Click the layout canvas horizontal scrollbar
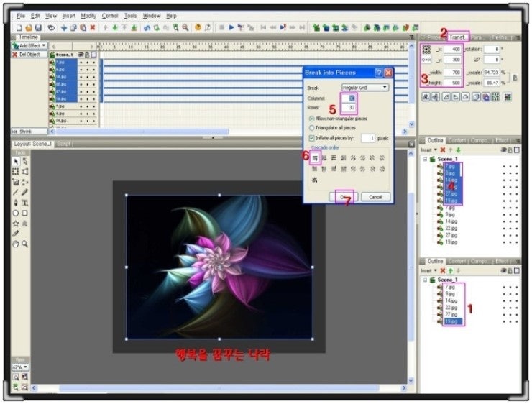The width and height of the screenshot is (532, 404). 219,387
